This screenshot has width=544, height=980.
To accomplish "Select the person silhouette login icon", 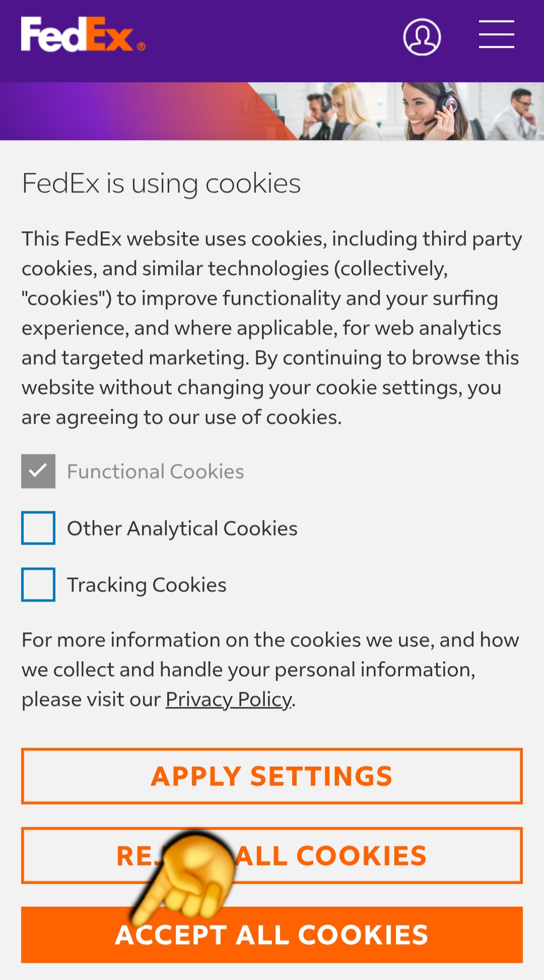I will pos(422,36).
